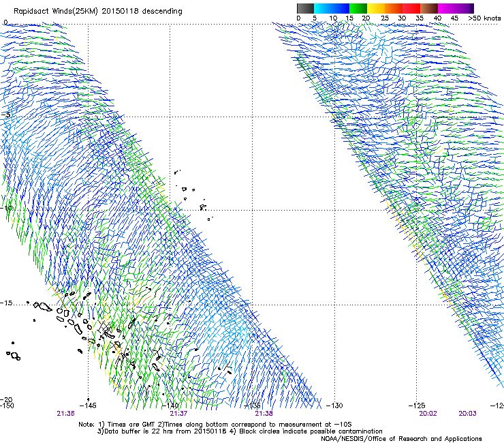Click the blue 10-15 knots color segment
504x443 pixels.
click(x=341, y=8)
